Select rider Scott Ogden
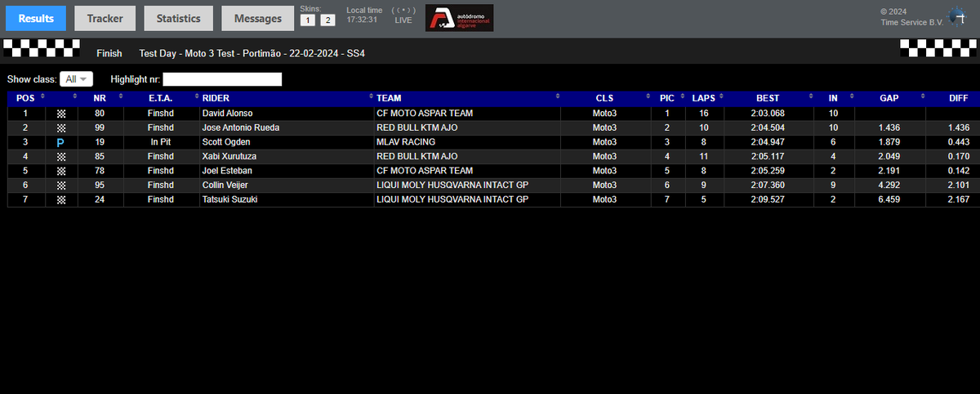The image size is (980, 394). click(226, 142)
